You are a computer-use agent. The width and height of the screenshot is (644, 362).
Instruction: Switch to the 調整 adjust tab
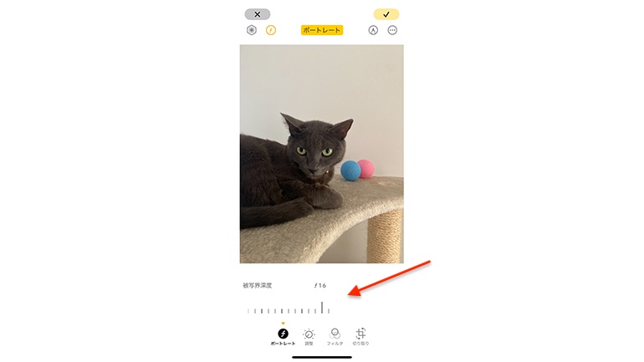pyautogui.click(x=309, y=337)
